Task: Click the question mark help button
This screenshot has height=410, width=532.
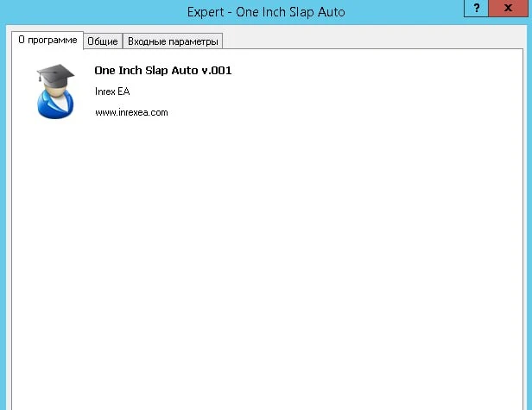Action: click(476, 8)
